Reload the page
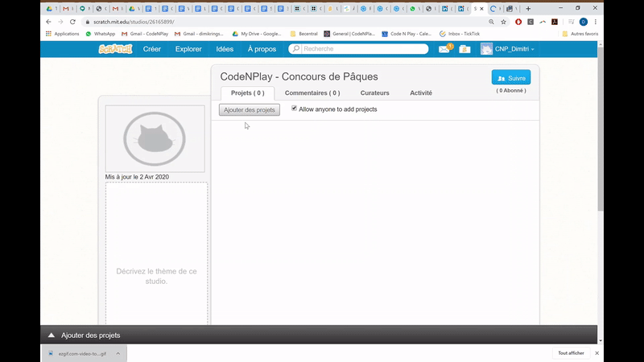 [72, 22]
